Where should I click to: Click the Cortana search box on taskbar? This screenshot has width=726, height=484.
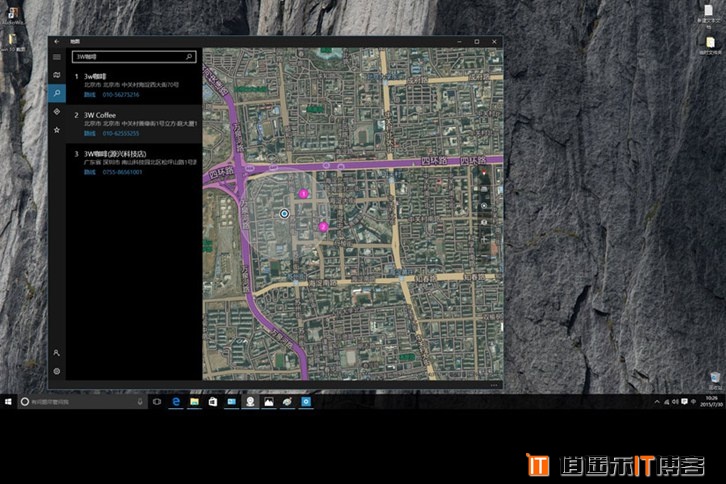(x=82, y=402)
